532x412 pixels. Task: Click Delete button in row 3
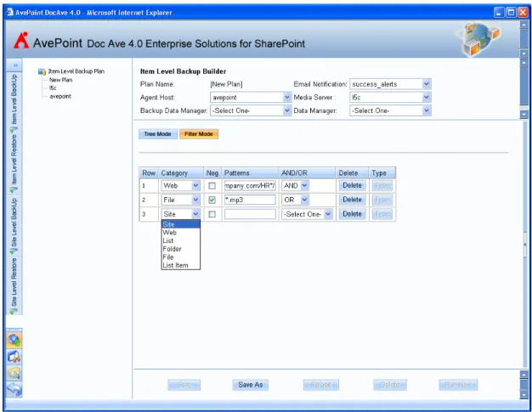[352, 214]
